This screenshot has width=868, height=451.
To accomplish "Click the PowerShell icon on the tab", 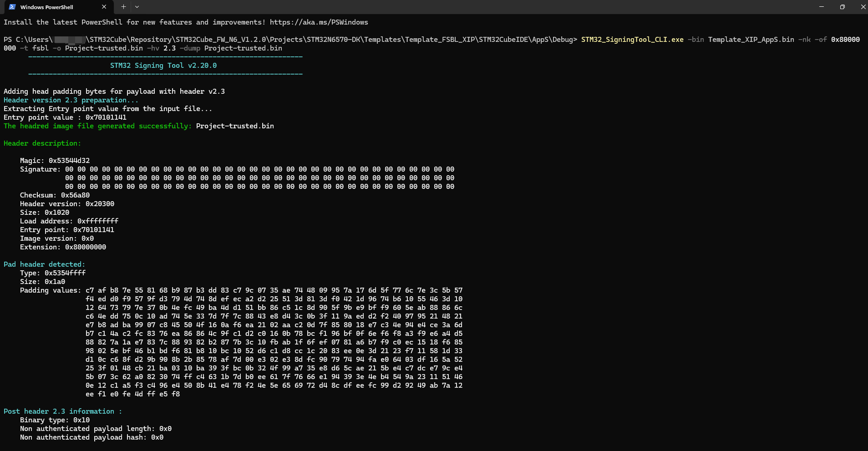I will pos(12,7).
